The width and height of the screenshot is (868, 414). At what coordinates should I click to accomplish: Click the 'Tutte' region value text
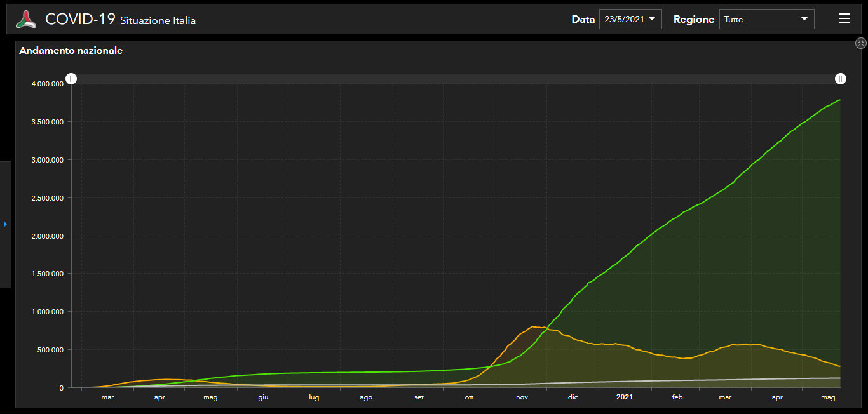tap(733, 20)
